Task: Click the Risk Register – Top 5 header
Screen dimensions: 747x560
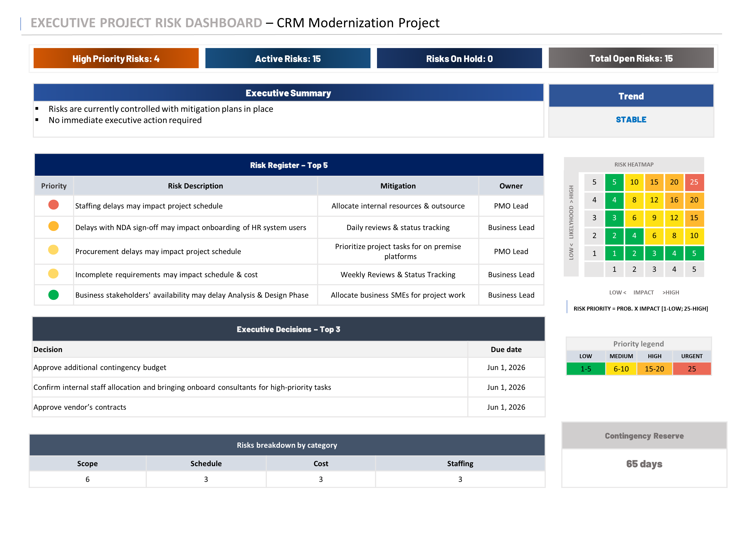Action: click(289, 165)
